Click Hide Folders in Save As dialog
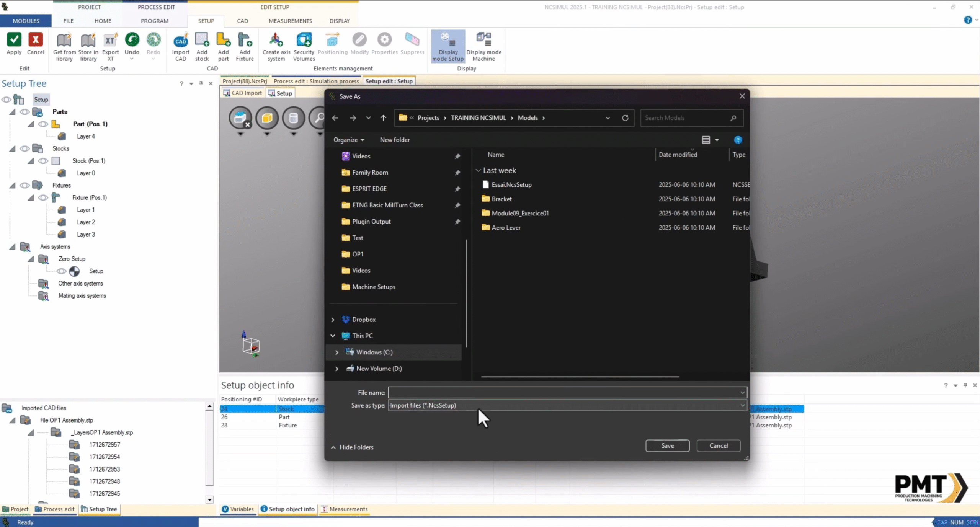The image size is (980, 527). click(x=352, y=447)
